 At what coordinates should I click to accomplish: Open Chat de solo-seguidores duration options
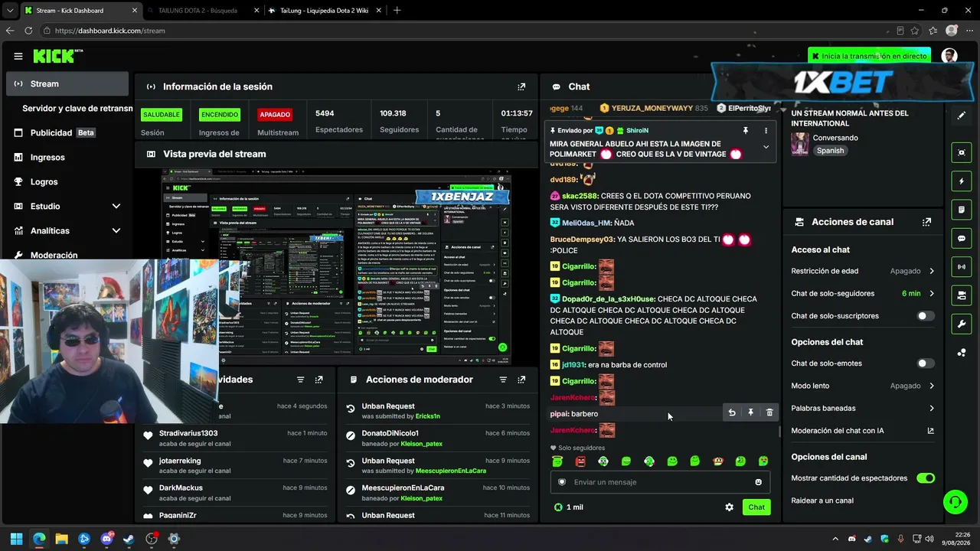pos(863,294)
